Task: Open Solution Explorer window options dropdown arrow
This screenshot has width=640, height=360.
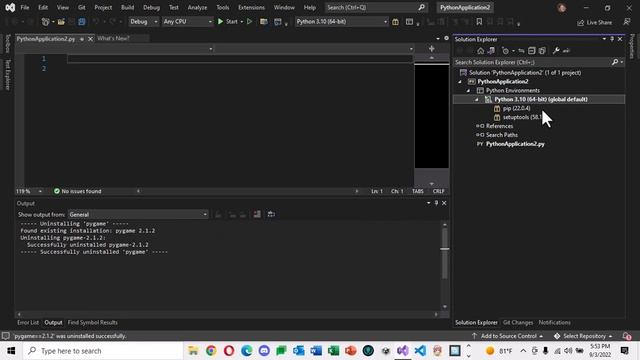Action: 604,39
